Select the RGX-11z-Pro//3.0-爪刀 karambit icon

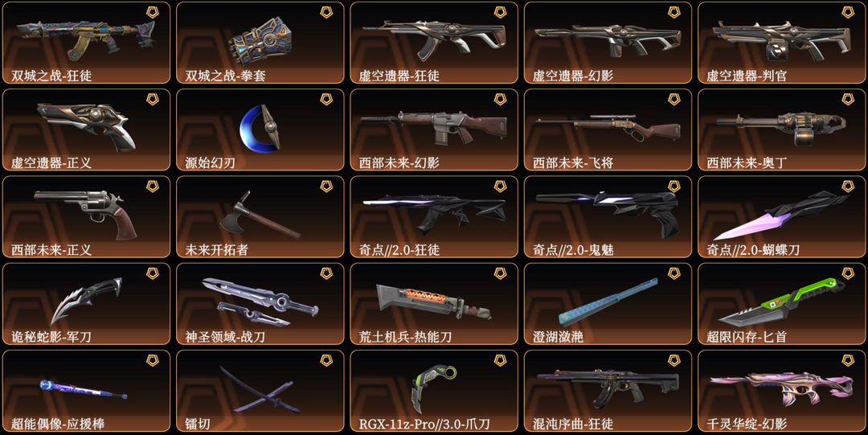(x=434, y=388)
